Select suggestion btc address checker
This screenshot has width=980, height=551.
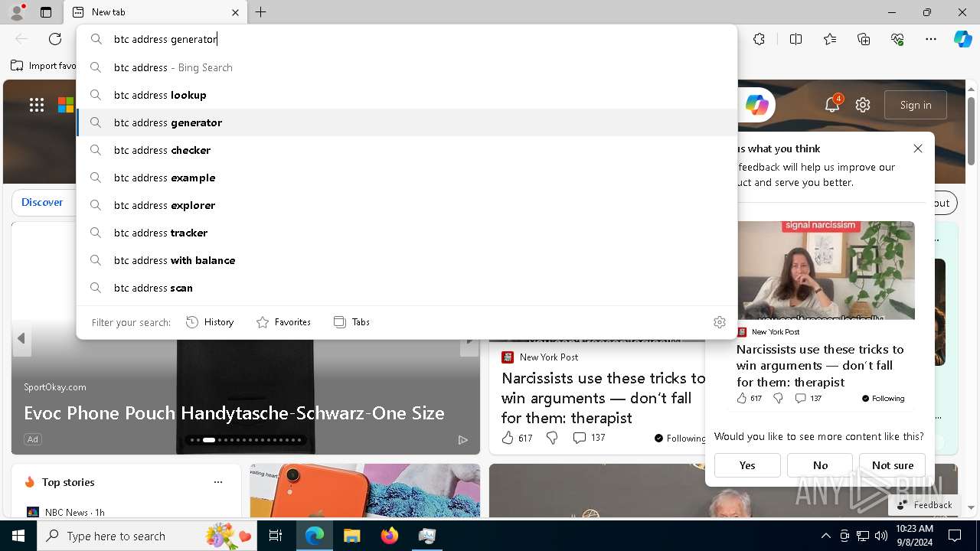(407, 150)
